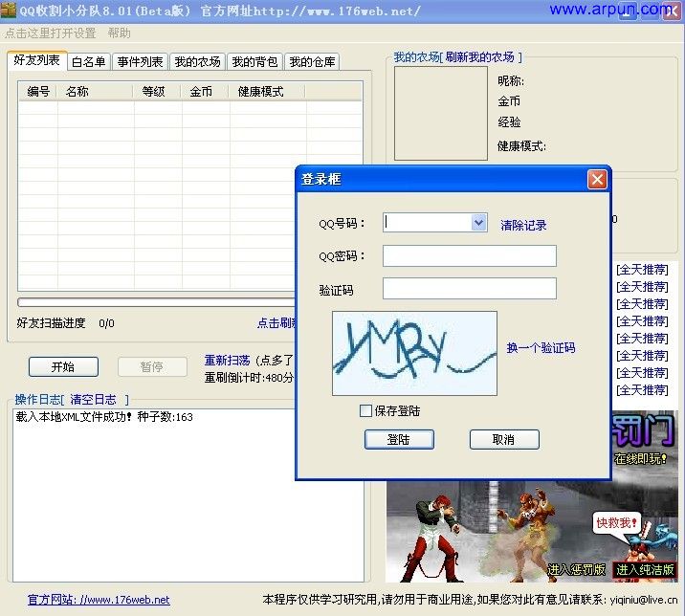Switch to the 我的背包 tab
This screenshot has width=685, height=616.
pyautogui.click(x=254, y=62)
